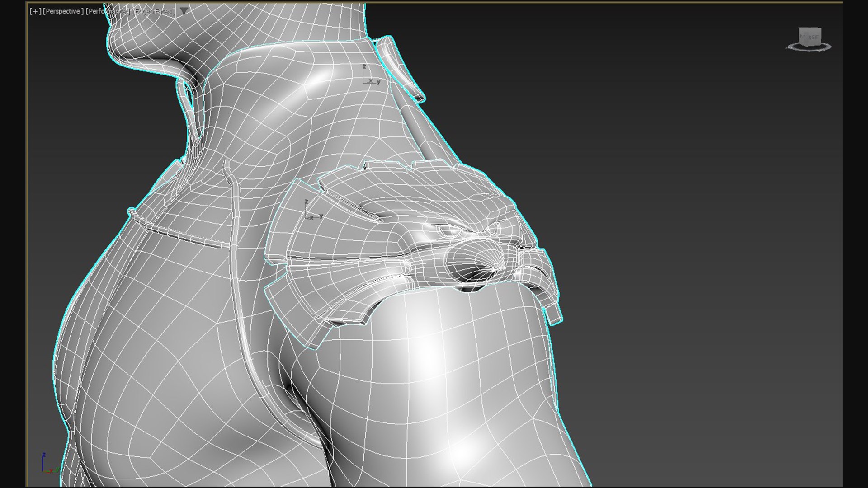Click the ViewCube in the viewport corner
868x488 pixels.
point(809,36)
